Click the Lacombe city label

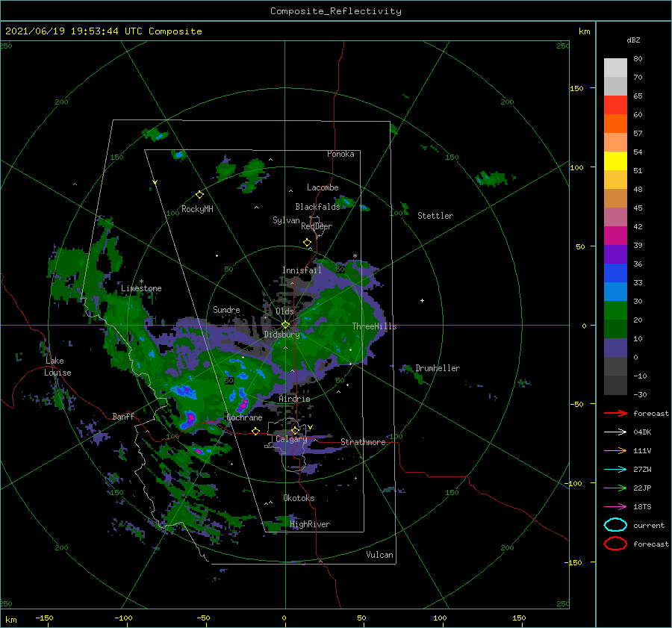pos(323,187)
